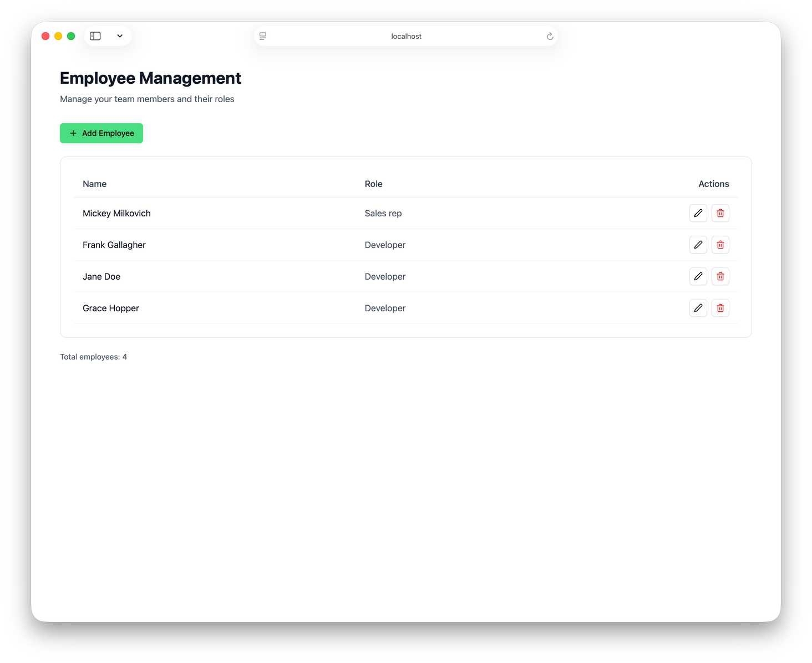Screen dimensions: 812x663
Task: Edit Mickey Milkovich with the pencil icon
Action: click(x=698, y=213)
